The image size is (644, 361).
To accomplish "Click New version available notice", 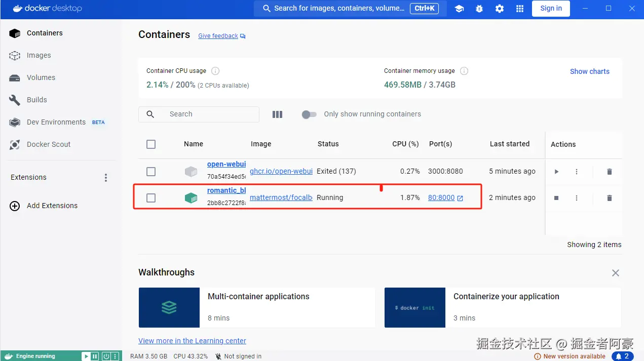I will [x=570, y=356].
